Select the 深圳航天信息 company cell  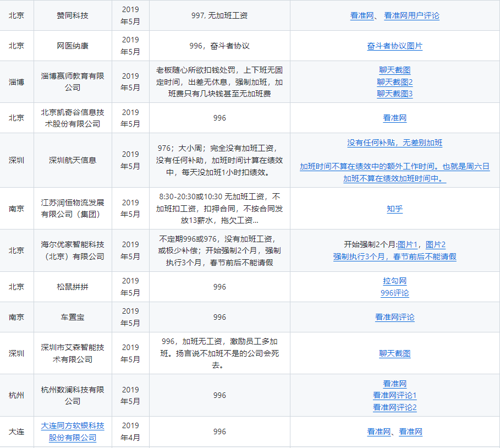click(73, 160)
